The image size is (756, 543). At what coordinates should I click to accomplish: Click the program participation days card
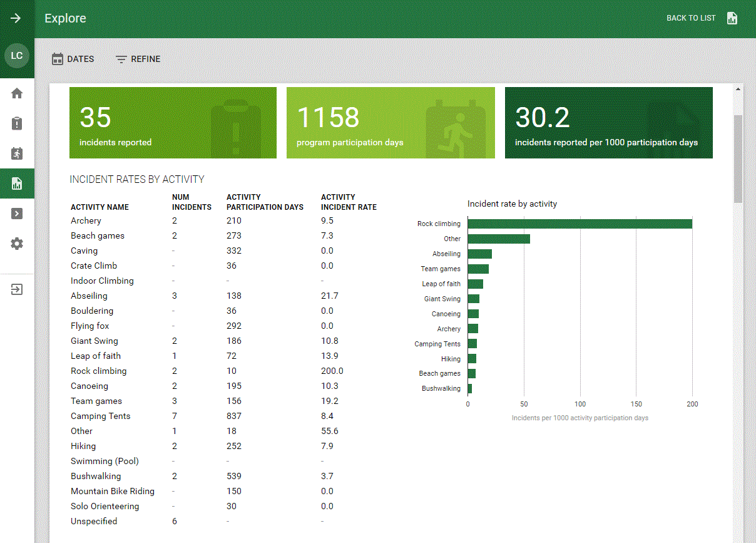[x=391, y=123]
